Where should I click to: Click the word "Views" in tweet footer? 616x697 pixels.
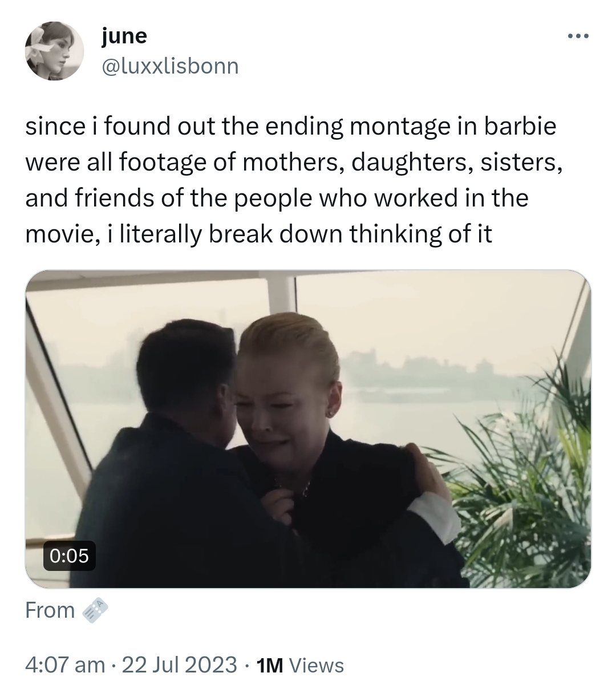point(317,665)
